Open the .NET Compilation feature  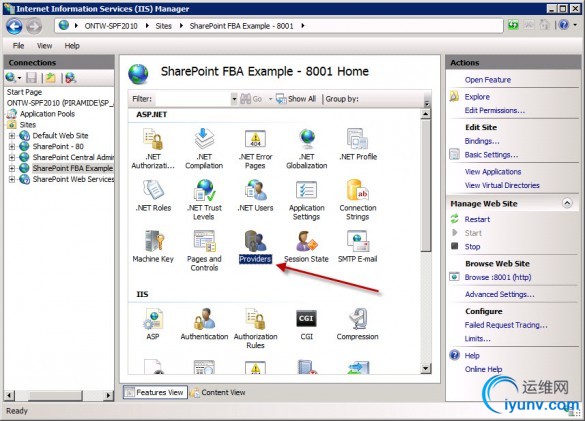click(204, 148)
